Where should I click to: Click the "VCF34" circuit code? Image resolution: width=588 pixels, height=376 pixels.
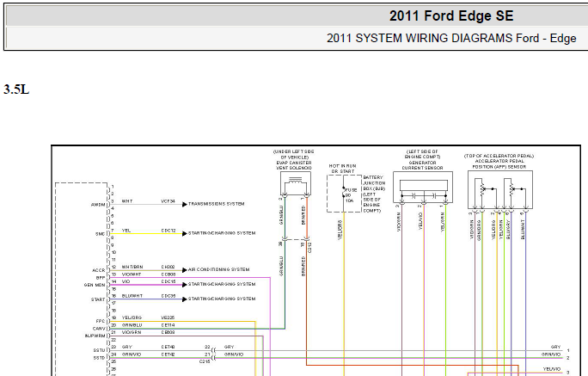[168, 201]
